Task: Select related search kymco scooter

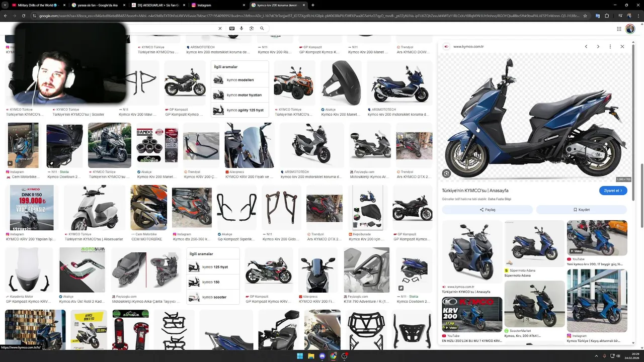Action: (213, 297)
